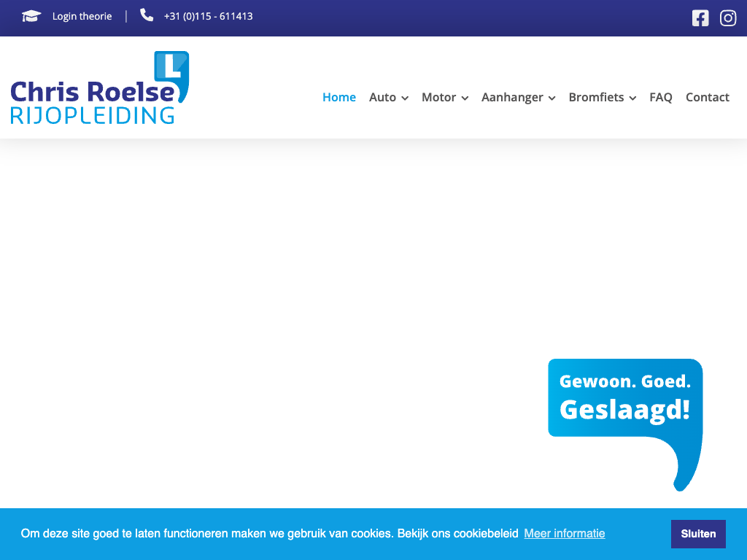Screen dimensions: 747x560
Task: Call the +31 (0)115 - 611413 number link
Action: (x=208, y=16)
